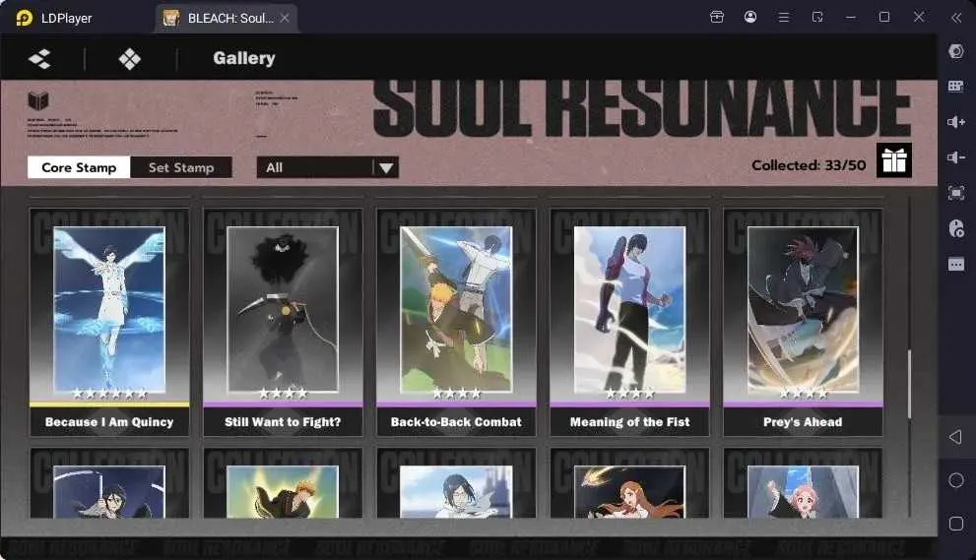Open the Because I Am Quincy stamp card

point(109,322)
